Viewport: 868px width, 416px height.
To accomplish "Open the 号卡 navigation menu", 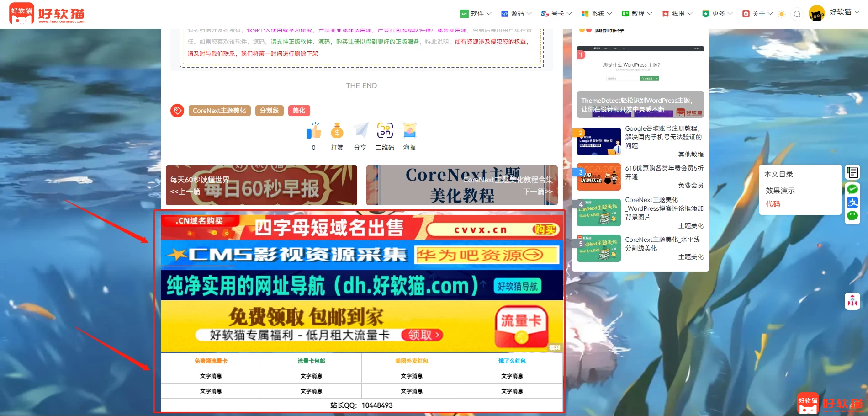I will coord(556,14).
